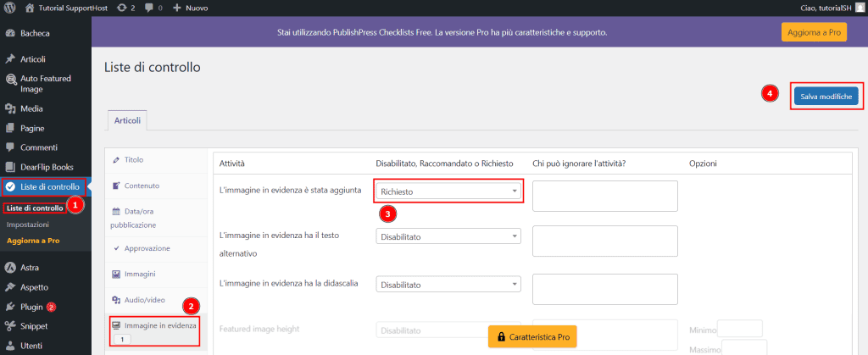Click the Bacheca dashboard icon
This screenshot has width=868, height=355.
tap(10, 33)
